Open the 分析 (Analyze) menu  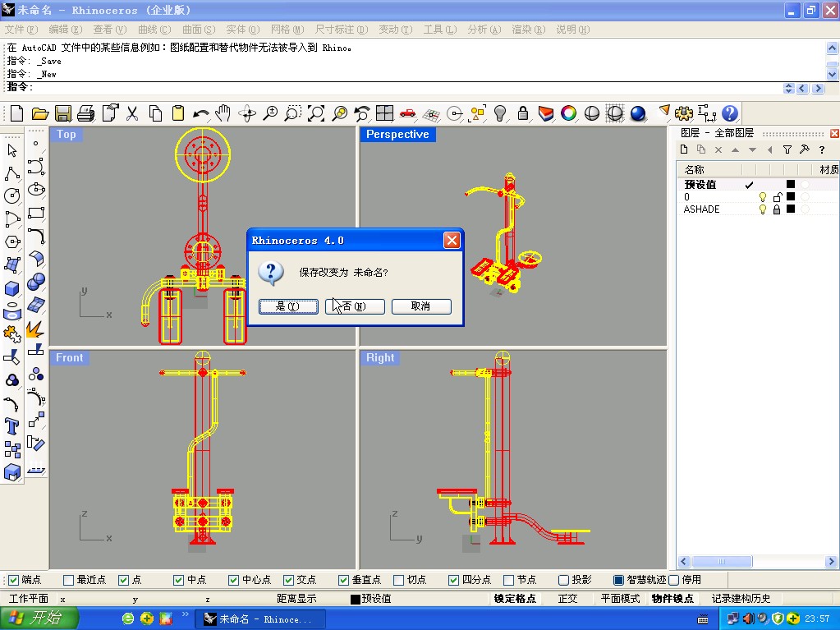point(484,30)
